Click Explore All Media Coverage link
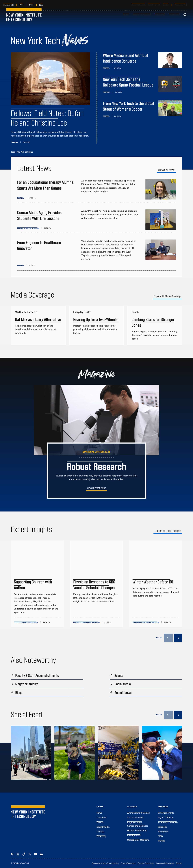 pyautogui.click(x=167, y=296)
